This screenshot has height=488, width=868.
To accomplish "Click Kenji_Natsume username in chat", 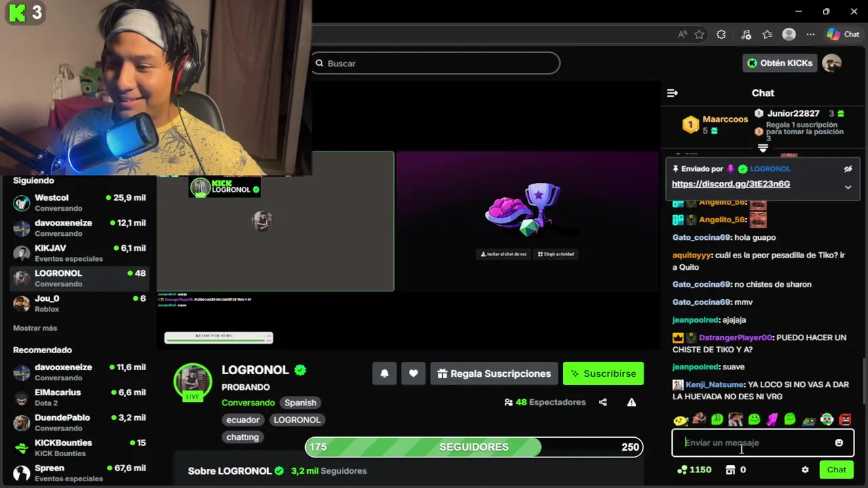I will (x=715, y=384).
